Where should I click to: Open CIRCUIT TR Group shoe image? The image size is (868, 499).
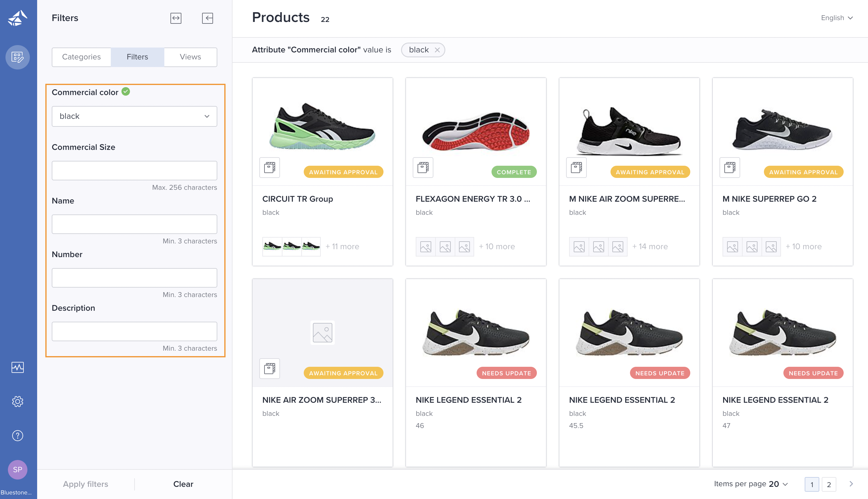pyautogui.click(x=322, y=126)
